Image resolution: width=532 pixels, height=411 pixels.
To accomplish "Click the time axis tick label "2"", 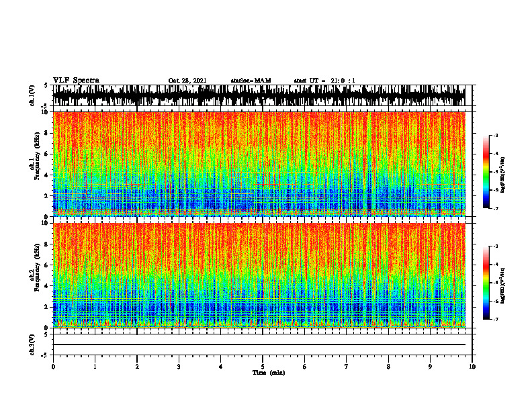I will 137,367.
